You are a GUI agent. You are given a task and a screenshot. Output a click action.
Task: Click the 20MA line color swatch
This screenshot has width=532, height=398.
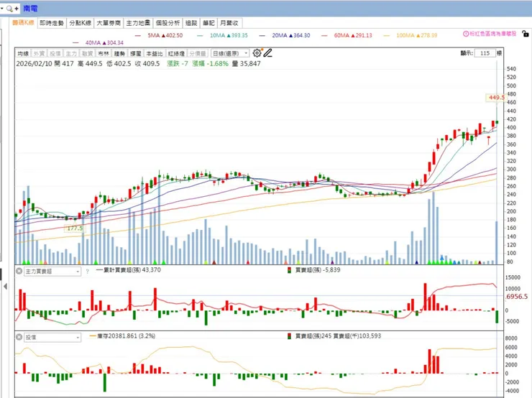(262, 36)
